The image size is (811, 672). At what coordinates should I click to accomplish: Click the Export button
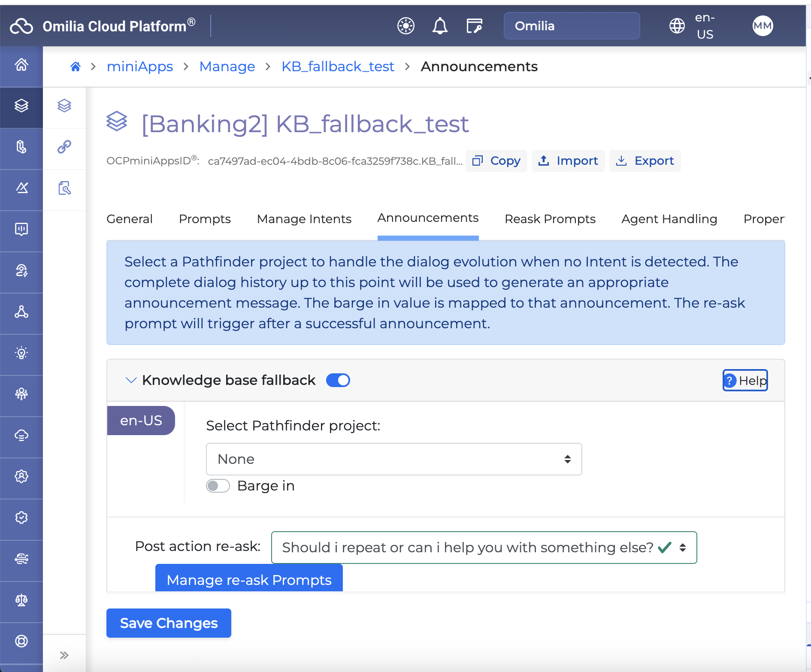645,161
